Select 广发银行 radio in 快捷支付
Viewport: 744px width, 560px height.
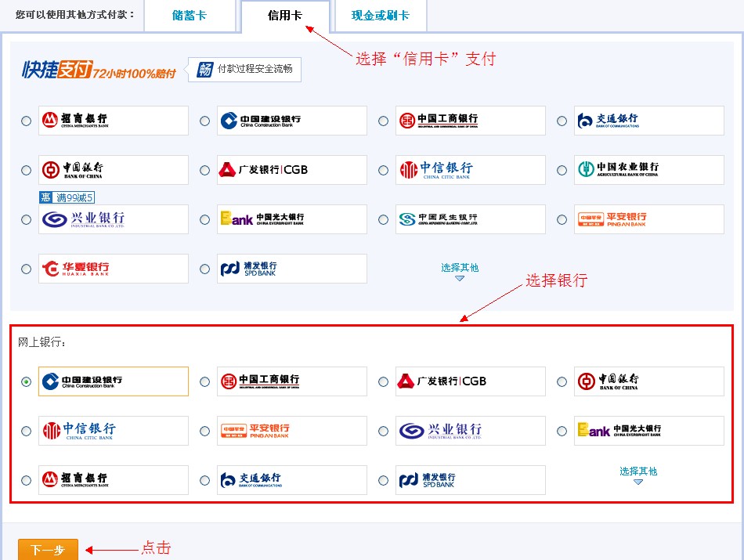tap(204, 171)
